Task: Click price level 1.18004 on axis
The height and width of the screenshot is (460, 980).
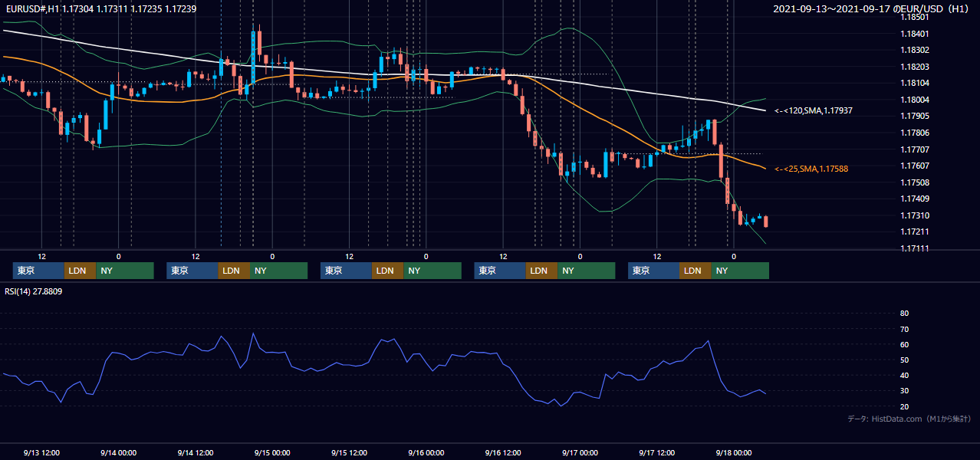Action: click(914, 100)
